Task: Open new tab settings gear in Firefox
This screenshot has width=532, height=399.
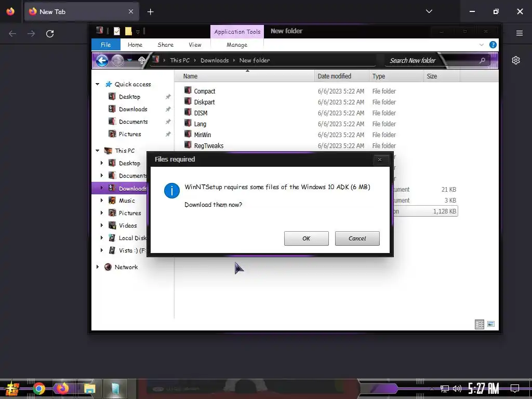Action: [516, 60]
